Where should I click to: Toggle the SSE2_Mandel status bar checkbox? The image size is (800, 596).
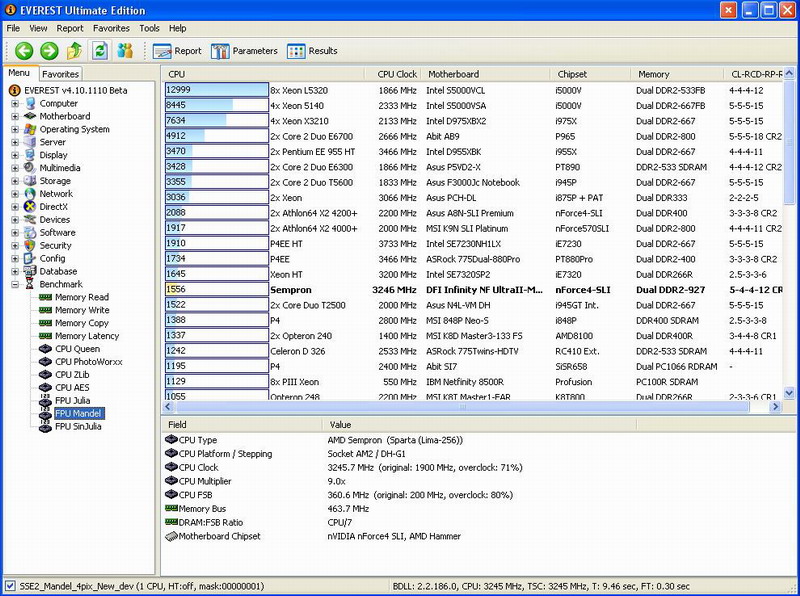point(10,586)
